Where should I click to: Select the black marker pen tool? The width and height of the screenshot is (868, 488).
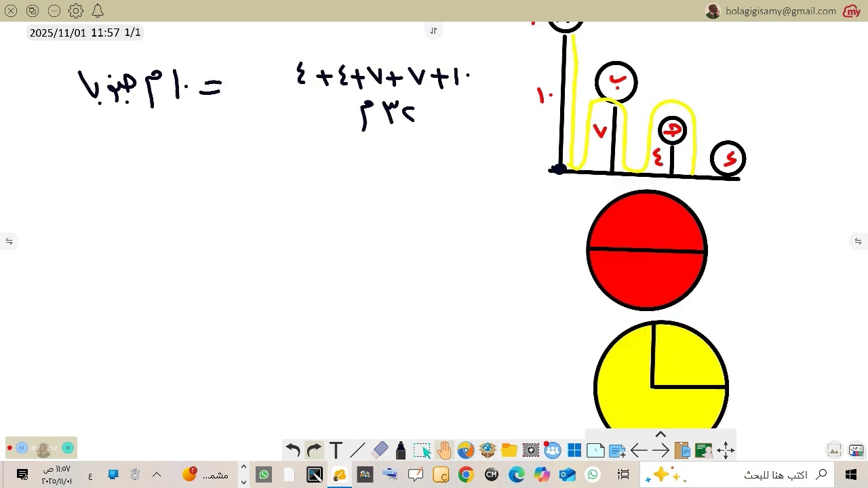coord(401,450)
